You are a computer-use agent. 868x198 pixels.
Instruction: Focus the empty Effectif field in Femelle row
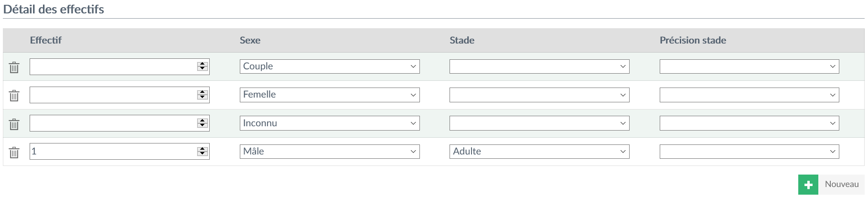[x=119, y=95]
